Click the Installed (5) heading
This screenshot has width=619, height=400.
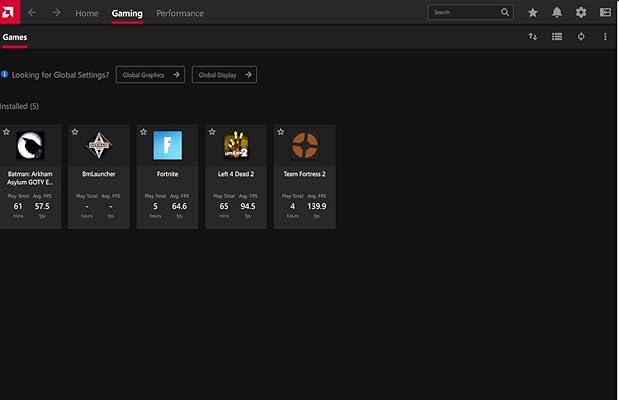point(19,106)
